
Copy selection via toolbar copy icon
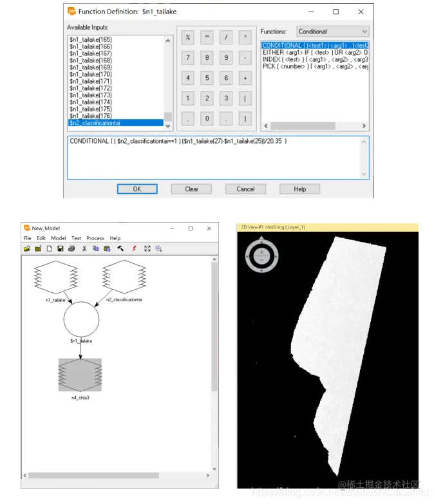[96, 248]
